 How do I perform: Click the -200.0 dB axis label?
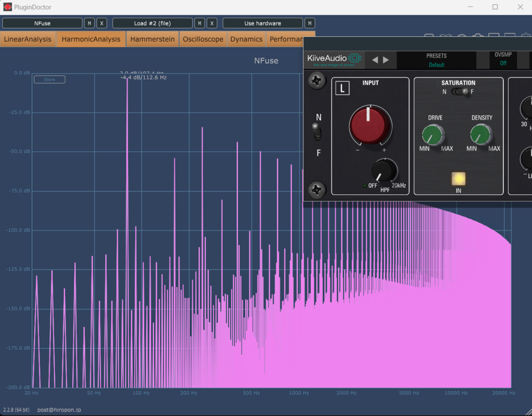coord(18,387)
